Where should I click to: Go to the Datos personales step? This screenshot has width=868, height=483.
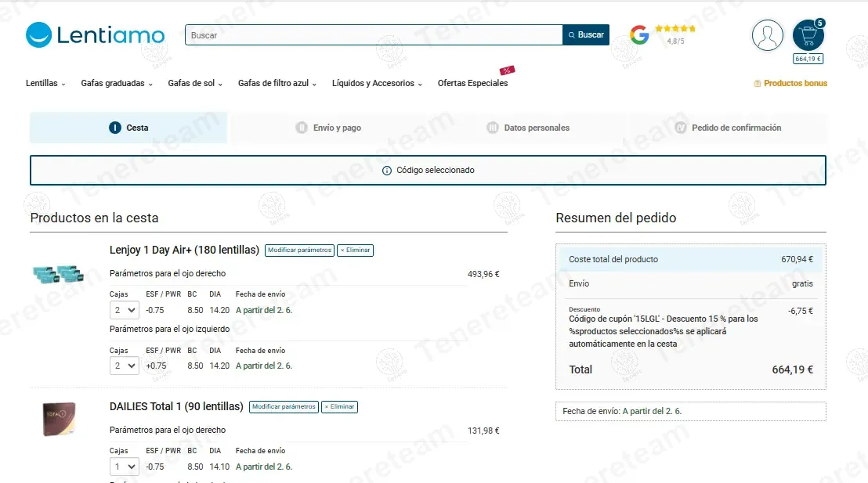[527, 128]
